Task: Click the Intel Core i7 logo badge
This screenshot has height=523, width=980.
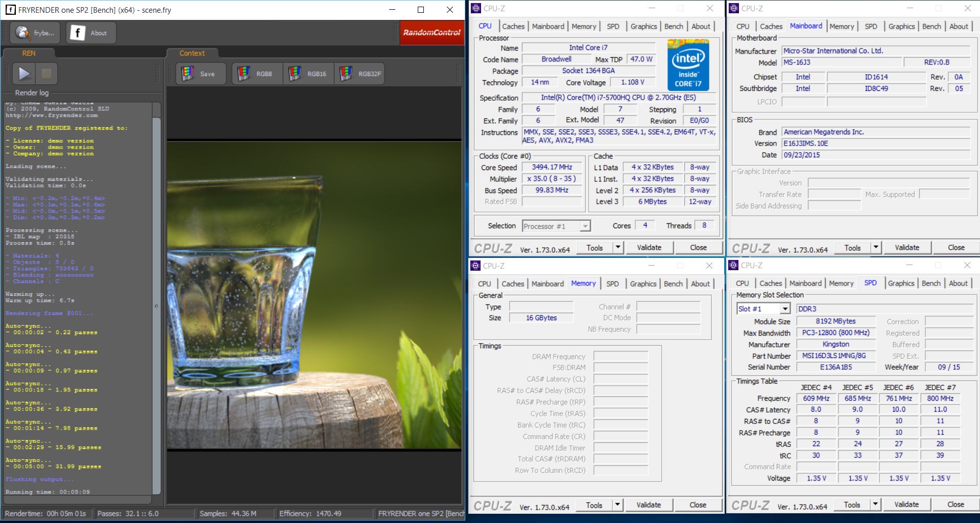Action: point(688,65)
